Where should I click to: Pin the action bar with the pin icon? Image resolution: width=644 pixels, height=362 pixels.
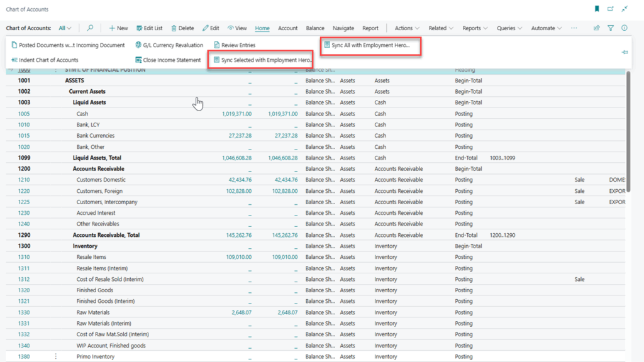625,53
